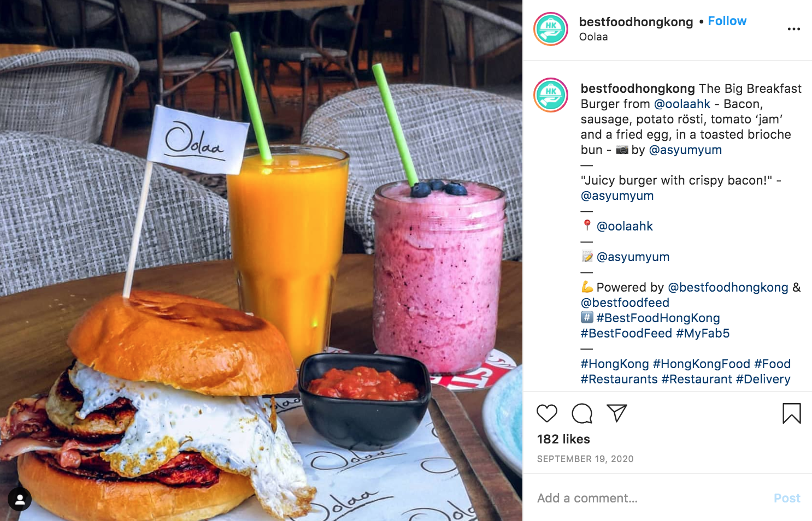
Task: Submit the comment with the Post button
Action: click(x=787, y=498)
